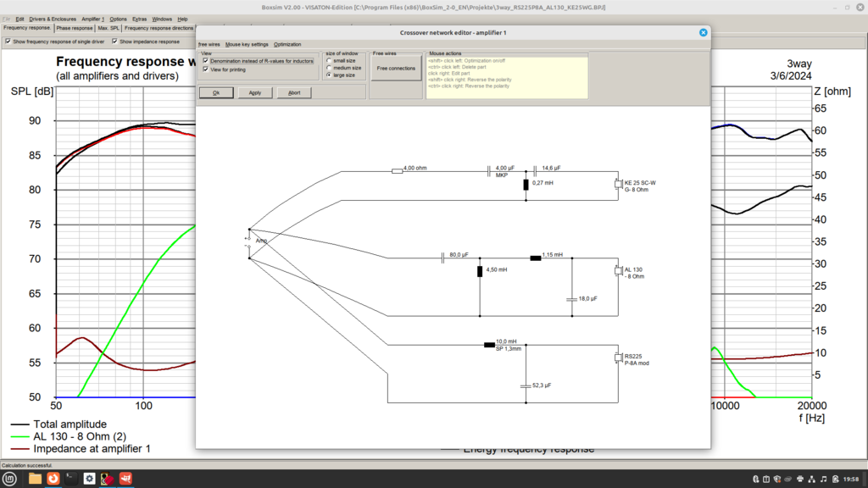Open the Help menu
The width and height of the screenshot is (868, 488).
tap(183, 19)
